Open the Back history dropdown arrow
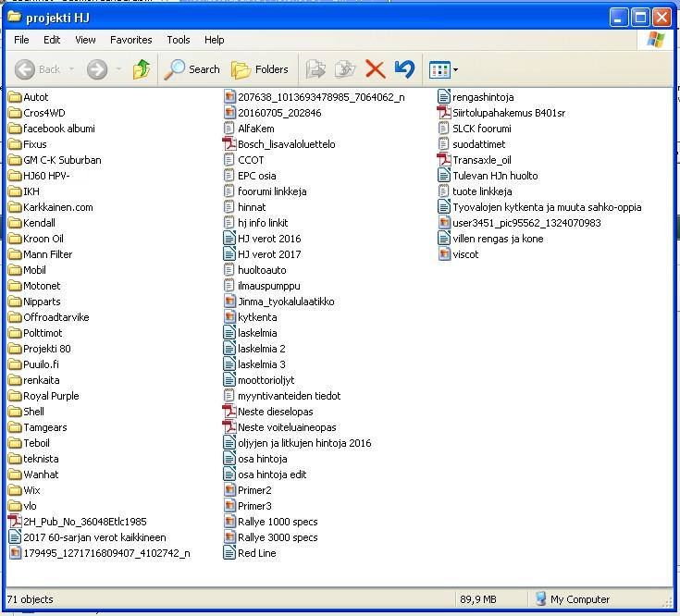680x616 pixels. [x=71, y=69]
